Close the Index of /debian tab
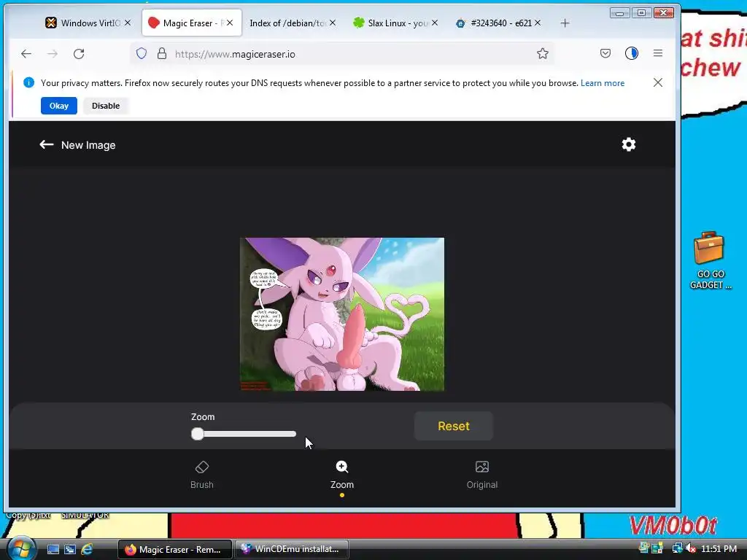Screen dimensions: 747x560 click(333, 23)
